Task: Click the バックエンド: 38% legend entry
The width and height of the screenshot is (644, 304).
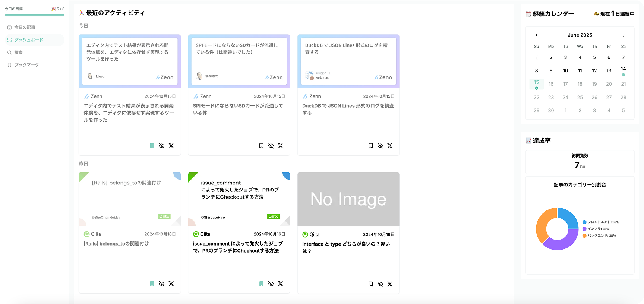Action: pyautogui.click(x=599, y=235)
